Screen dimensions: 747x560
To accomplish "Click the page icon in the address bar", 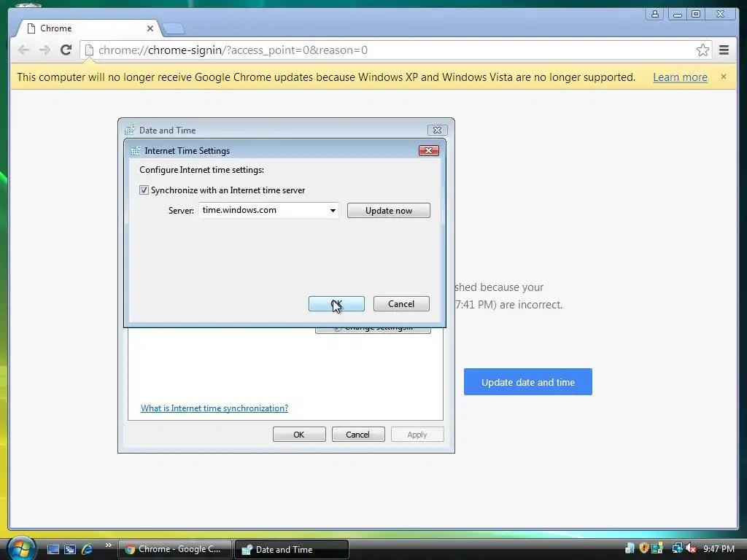I will point(89,50).
